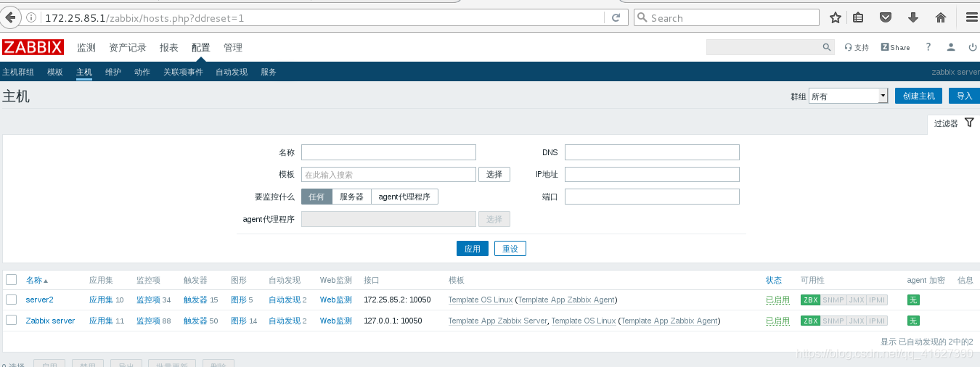Select 服务器 monitoring option
980x367 pixels.
(351, 197)
